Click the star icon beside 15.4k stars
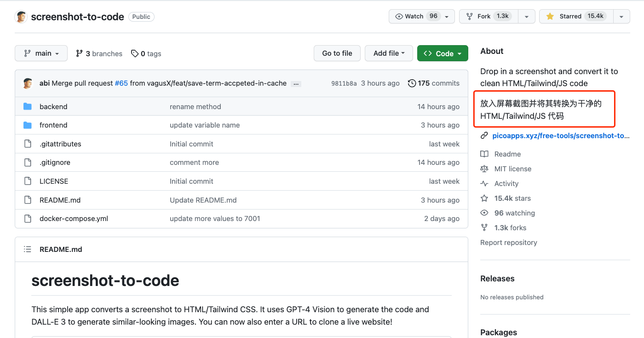The height and width of the screenshot is (338, 644). click(484, 198)
